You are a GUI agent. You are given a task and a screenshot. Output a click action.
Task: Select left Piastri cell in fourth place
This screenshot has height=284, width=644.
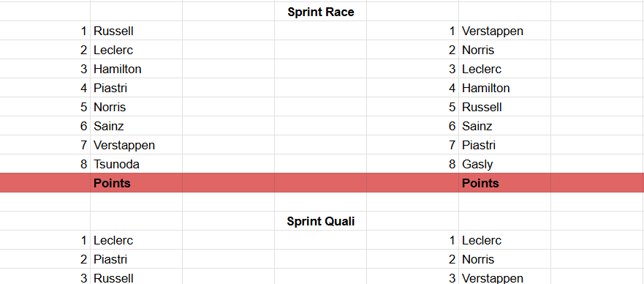pyautogui.click(x=137, y=88)
